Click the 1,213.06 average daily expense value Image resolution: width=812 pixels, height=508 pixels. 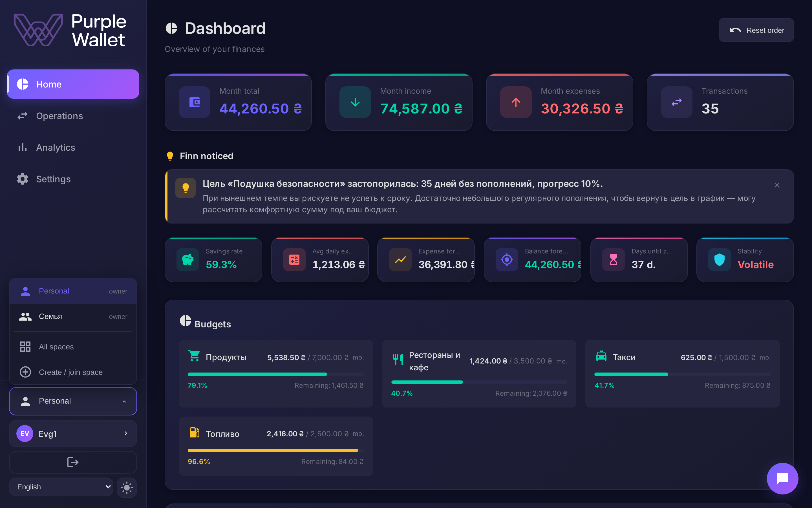(339, 264)
